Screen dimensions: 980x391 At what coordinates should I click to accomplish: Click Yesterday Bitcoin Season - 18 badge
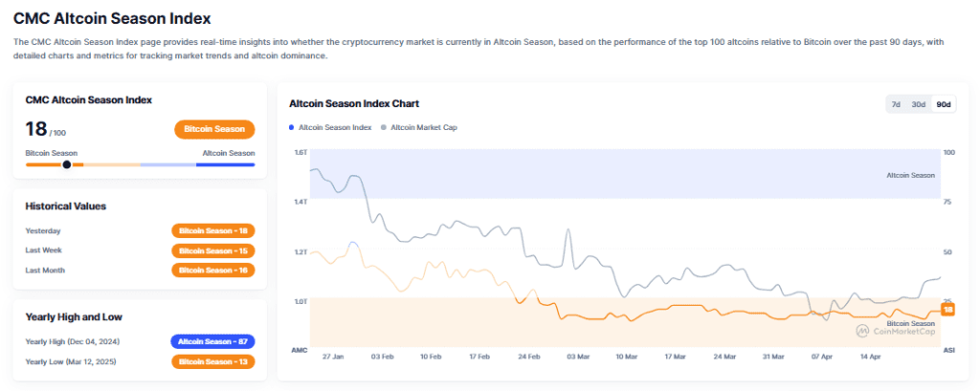coord(213,230)
